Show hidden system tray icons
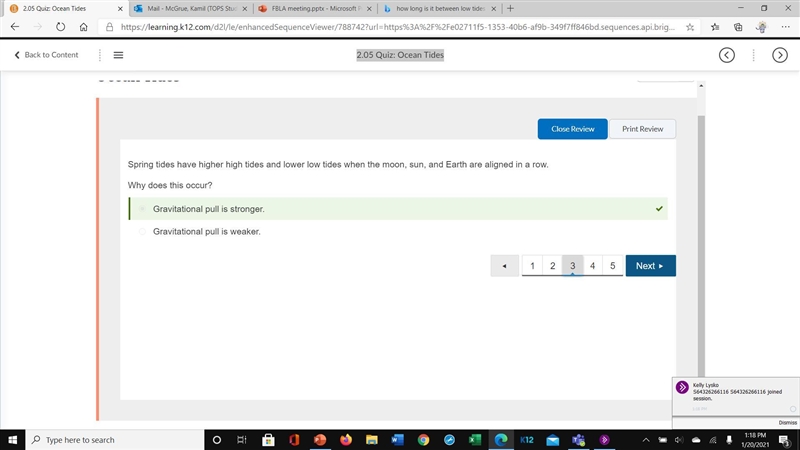 [x=646, y=440]
